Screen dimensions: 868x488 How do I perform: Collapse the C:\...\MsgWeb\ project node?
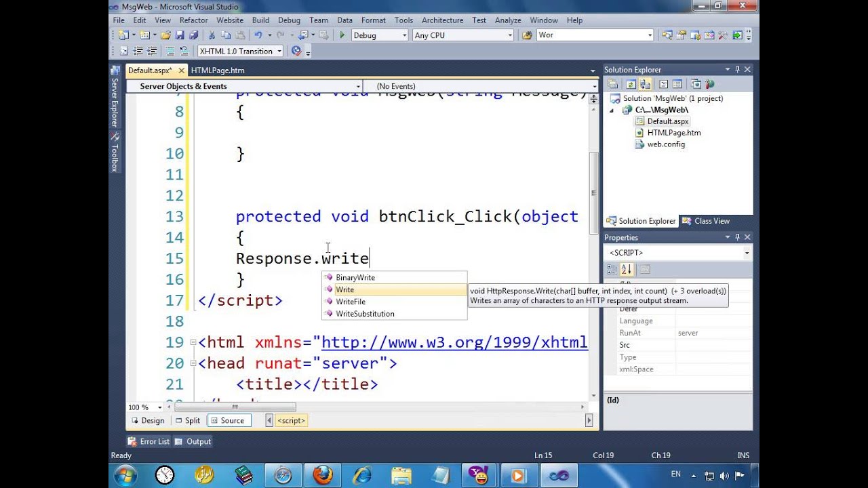[611, 110]
